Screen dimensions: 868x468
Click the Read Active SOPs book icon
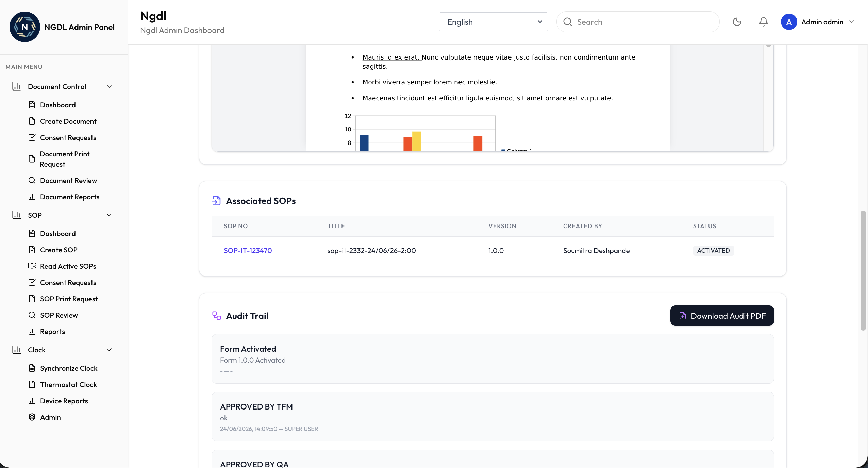coord(32,266)
